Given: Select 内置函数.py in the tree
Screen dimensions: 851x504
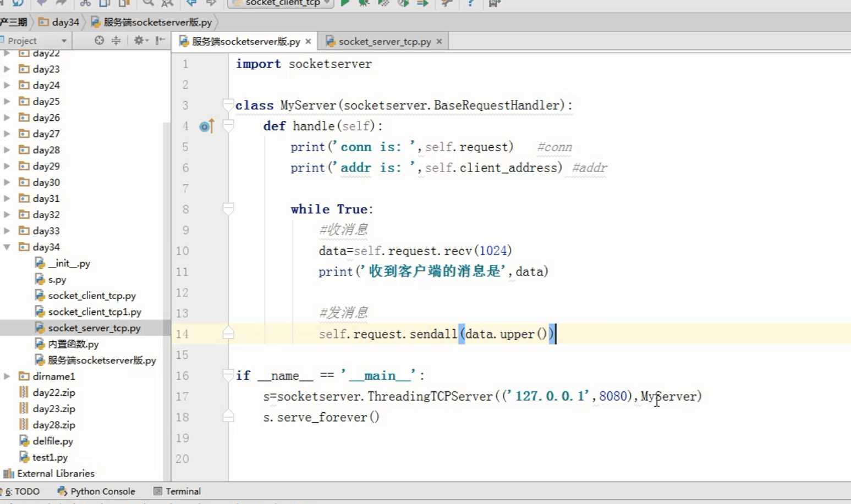Looking at the screenshot, I should click(67, 344).
